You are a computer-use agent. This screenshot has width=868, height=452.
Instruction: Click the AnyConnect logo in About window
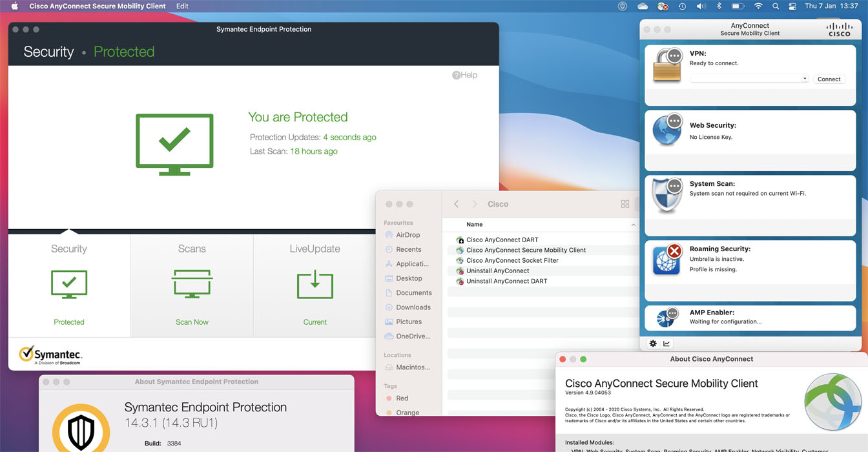pos(832,402)
